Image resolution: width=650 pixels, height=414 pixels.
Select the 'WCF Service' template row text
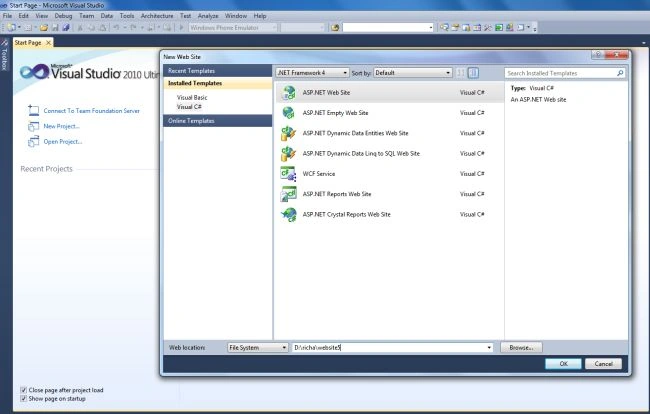click(318, 174)
